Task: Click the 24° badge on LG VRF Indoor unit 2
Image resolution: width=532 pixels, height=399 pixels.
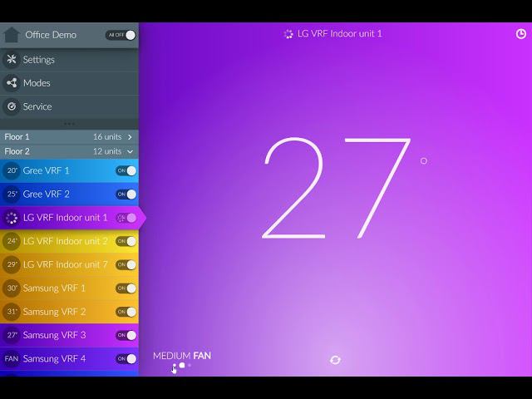Action: 12,241
